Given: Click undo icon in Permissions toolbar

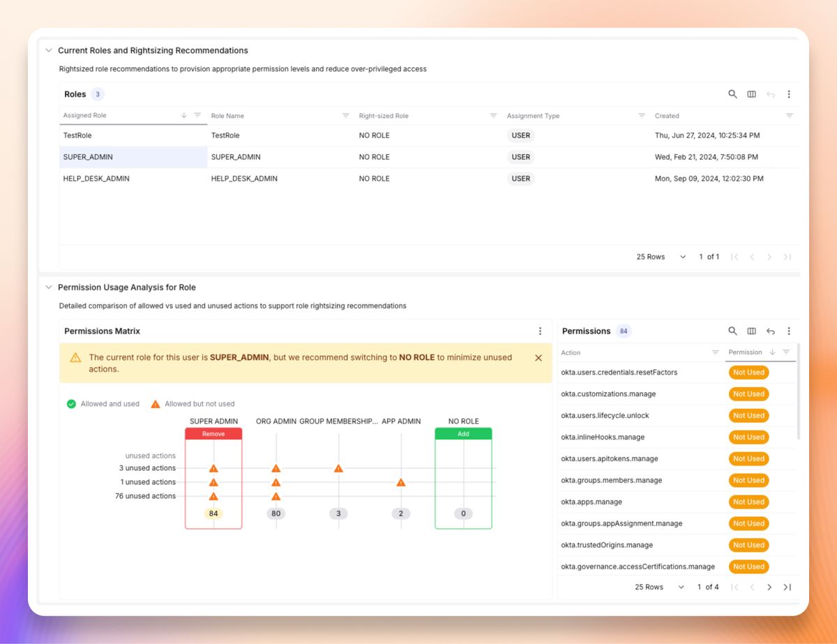Looking at the screenshot, I should coord(770,331).
